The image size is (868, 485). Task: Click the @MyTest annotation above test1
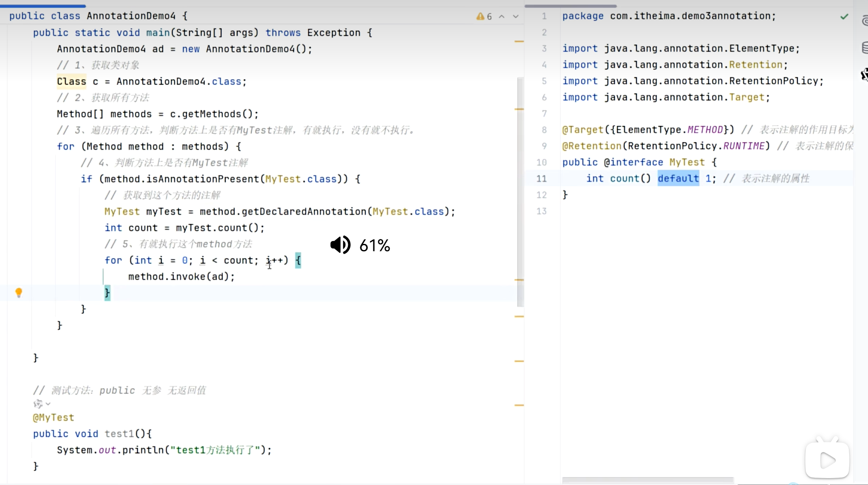pos(54,418)
